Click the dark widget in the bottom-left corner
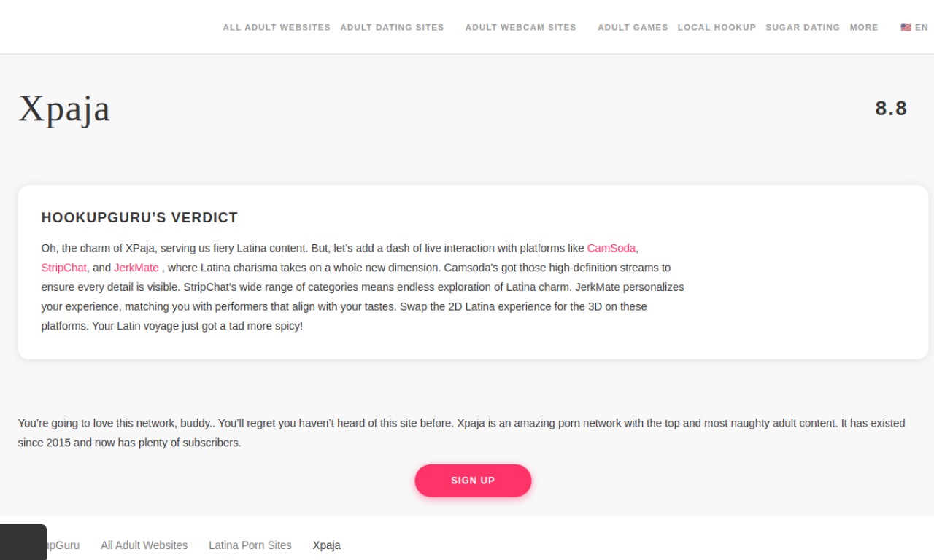The image size is (934, 560). [x=23, y=542]
